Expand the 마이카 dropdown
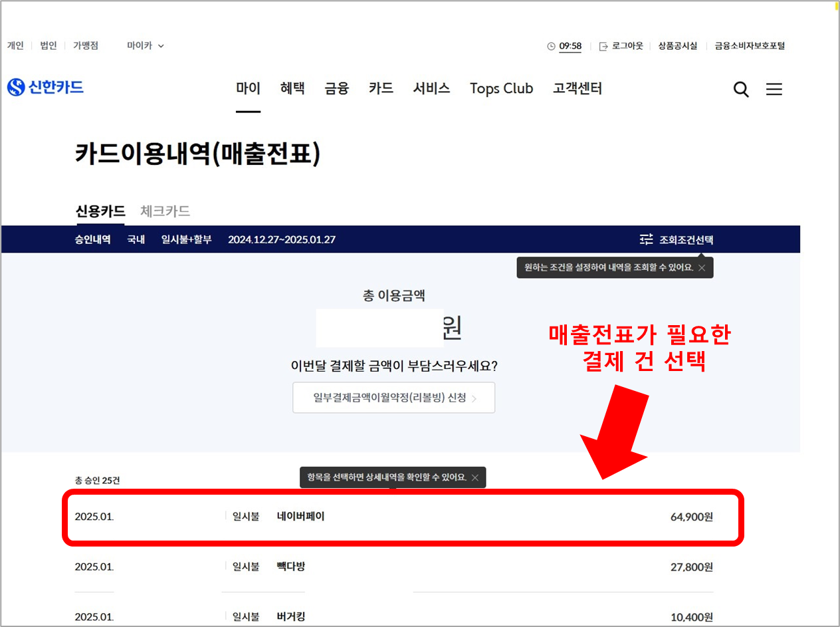 [x=146, y=46]
